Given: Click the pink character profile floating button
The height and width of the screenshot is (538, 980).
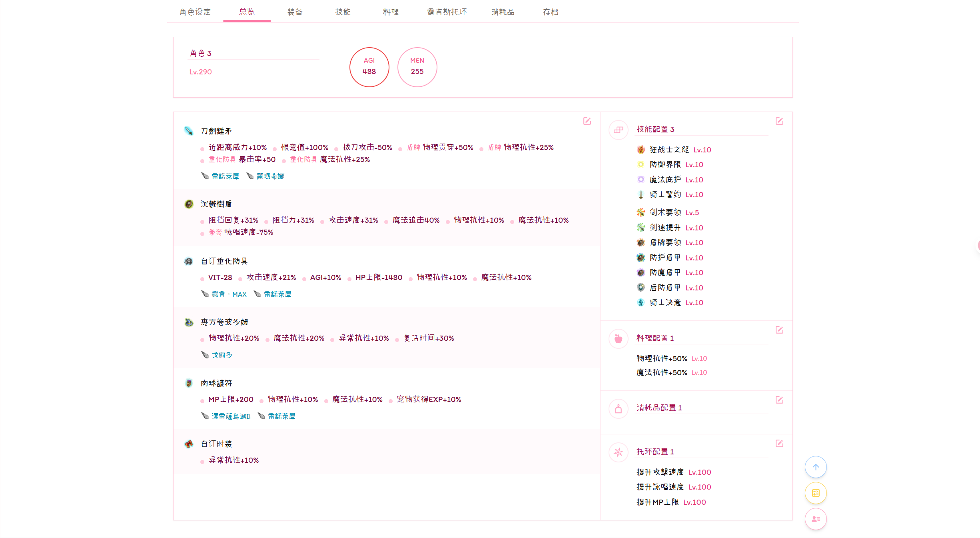Looking at the screenshot, I should coord(816,519).
